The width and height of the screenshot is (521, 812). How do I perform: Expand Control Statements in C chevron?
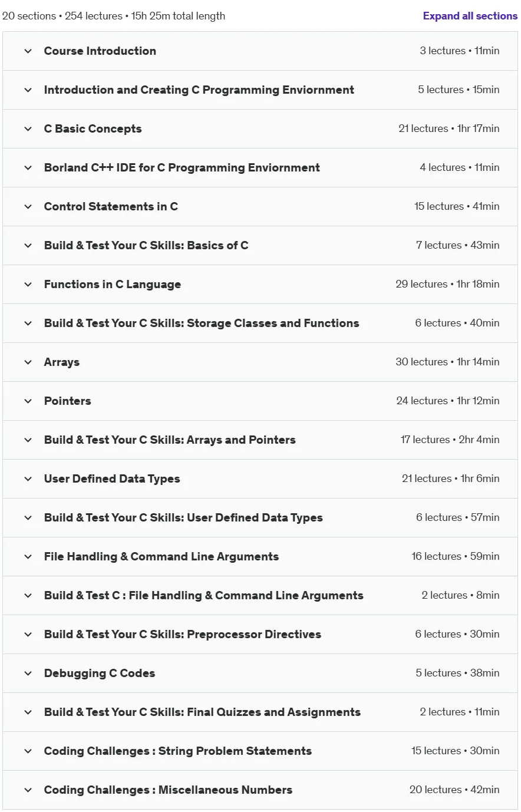point(28,207)
